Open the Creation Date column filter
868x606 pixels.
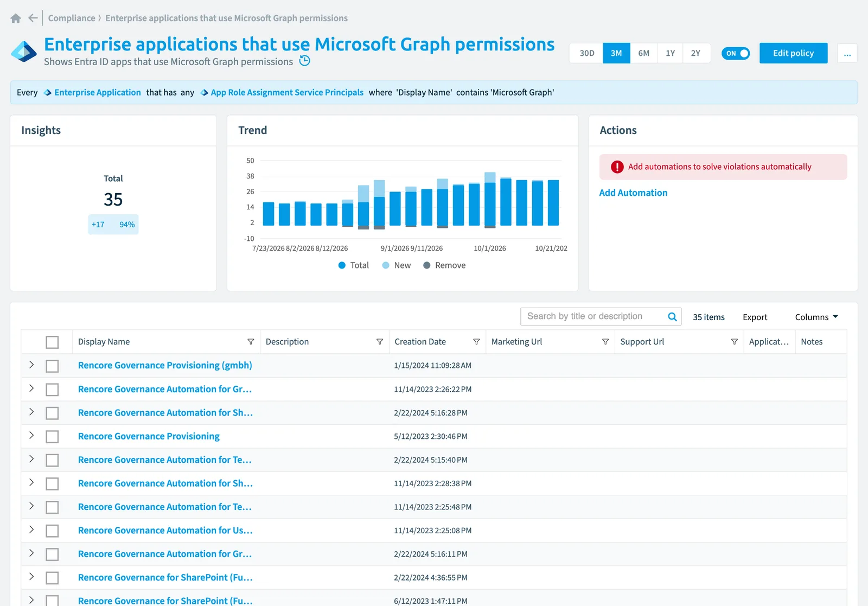pyautogui.click(x=476, y=342)
